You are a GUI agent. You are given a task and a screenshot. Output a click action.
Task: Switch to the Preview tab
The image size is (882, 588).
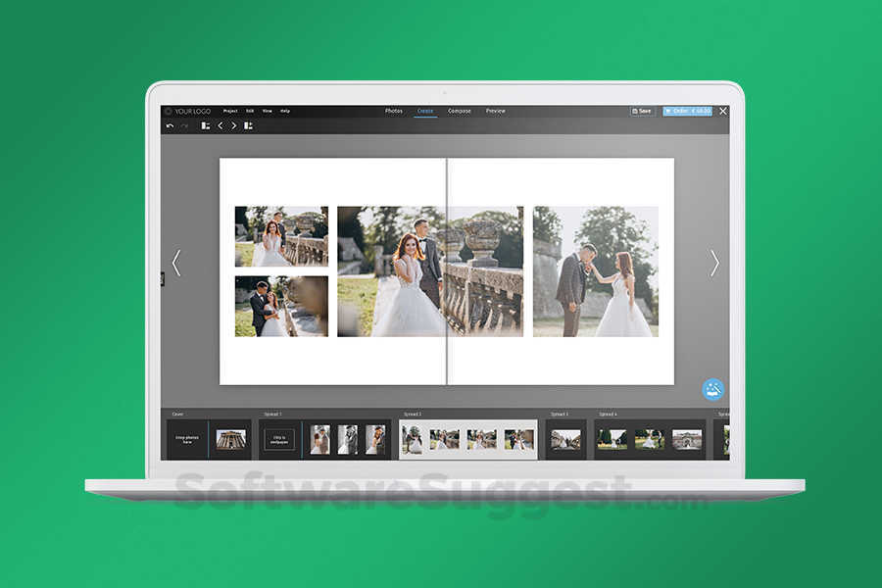tap(495, 111)
